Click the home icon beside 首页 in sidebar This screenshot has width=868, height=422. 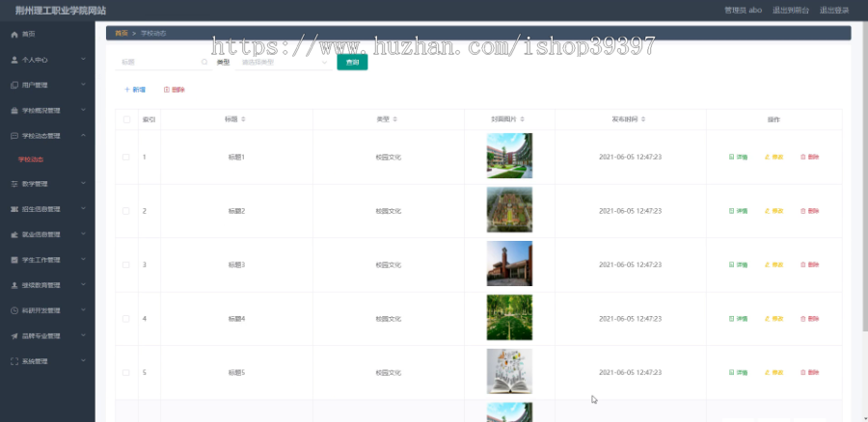click(14, 35)
